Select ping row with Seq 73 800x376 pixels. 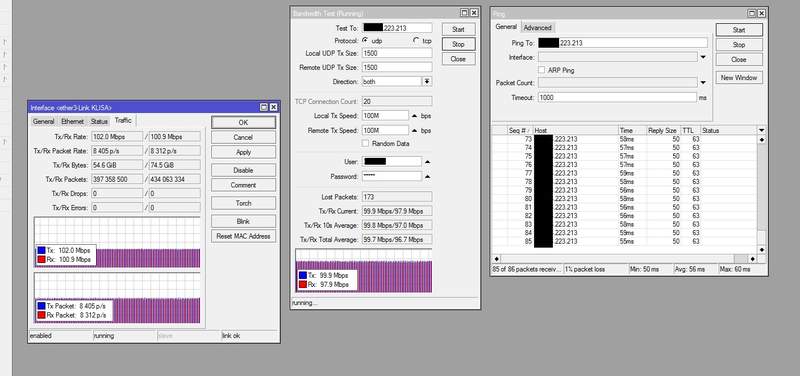(625, 139)
